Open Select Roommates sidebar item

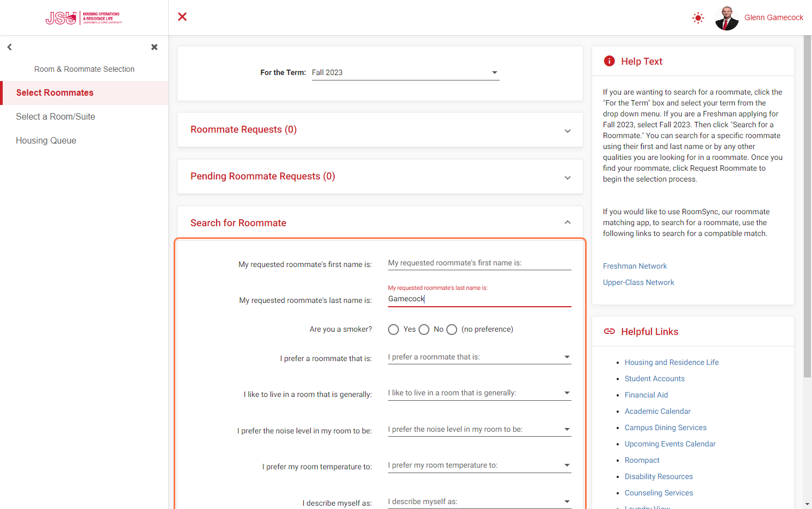[x=84, y=93]
